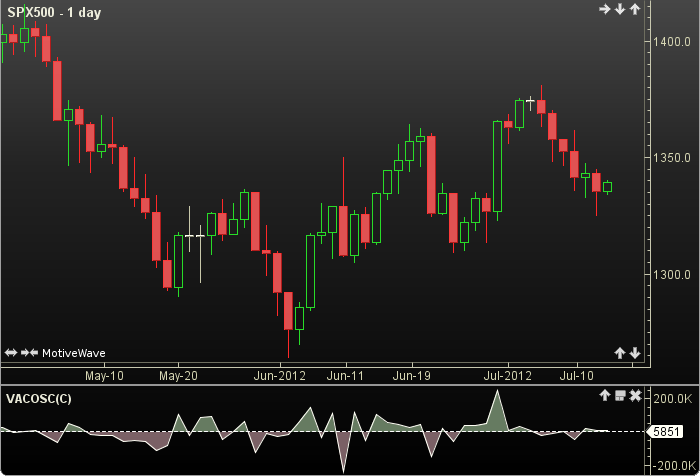The width and height of the screenshot is (700, 476).
Task: Click the tall oscillator peak near Jul-2012
Action: pyautogui.click(x=497, y=409)
